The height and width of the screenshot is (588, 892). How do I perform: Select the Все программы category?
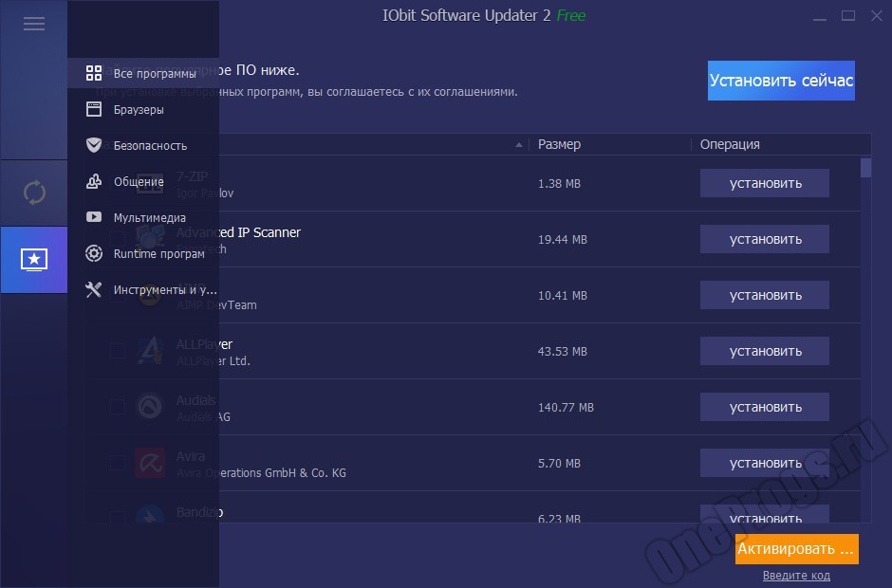[x=143, y=73]
